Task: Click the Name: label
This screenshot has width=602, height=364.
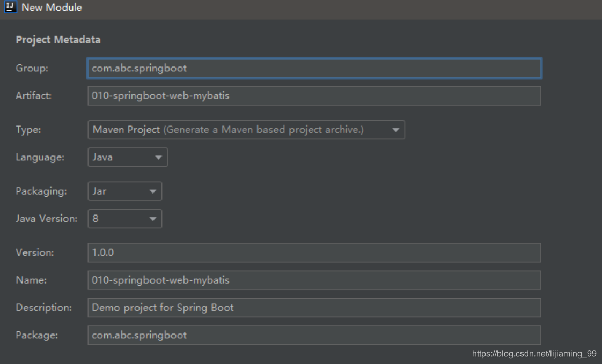Action: click(x=31, y=280)
